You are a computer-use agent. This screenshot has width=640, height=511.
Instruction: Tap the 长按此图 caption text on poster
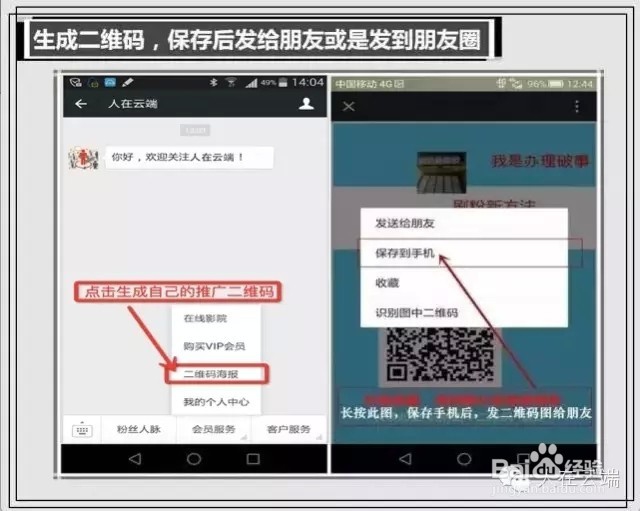pos(466,413)
